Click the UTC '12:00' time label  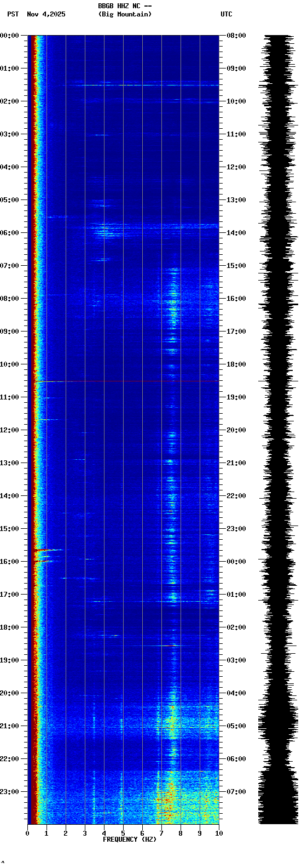point(236,167)
